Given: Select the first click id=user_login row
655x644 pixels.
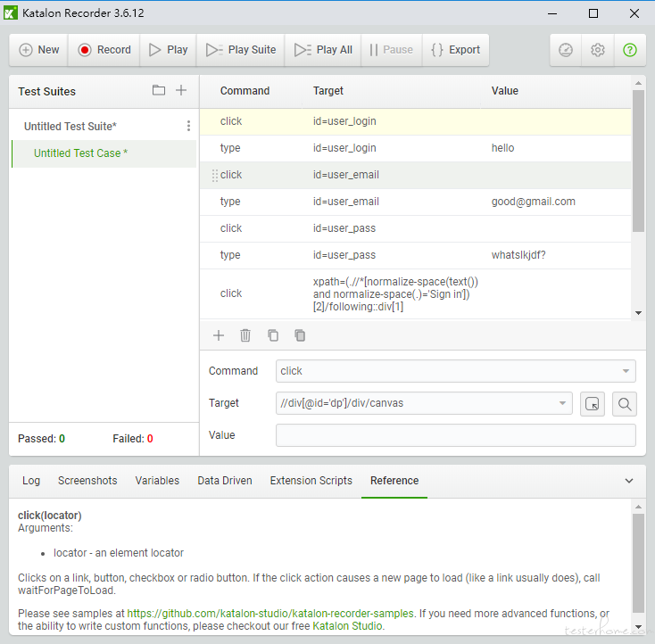Looking at the screenshot, I should [x=416, y=121].
